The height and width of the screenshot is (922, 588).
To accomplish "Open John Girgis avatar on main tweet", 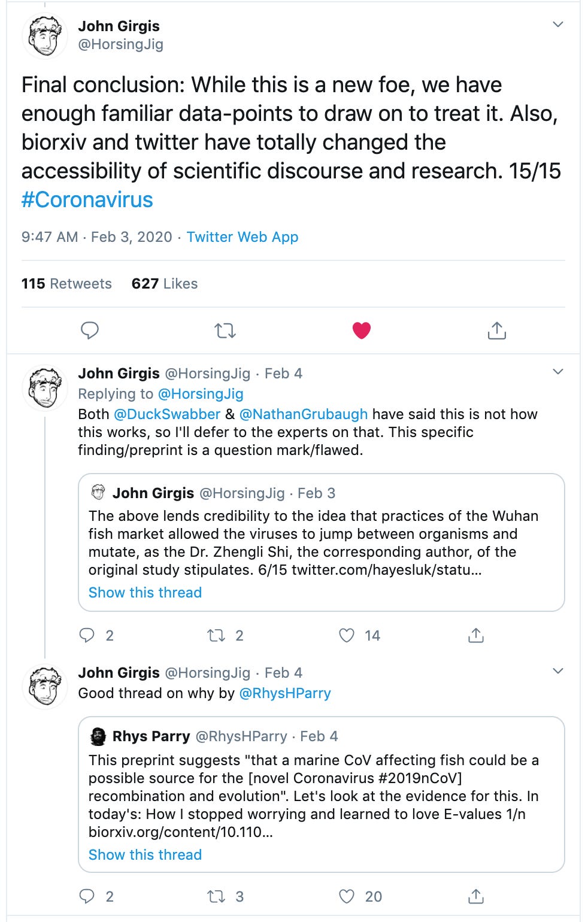I will click(45, 37).
